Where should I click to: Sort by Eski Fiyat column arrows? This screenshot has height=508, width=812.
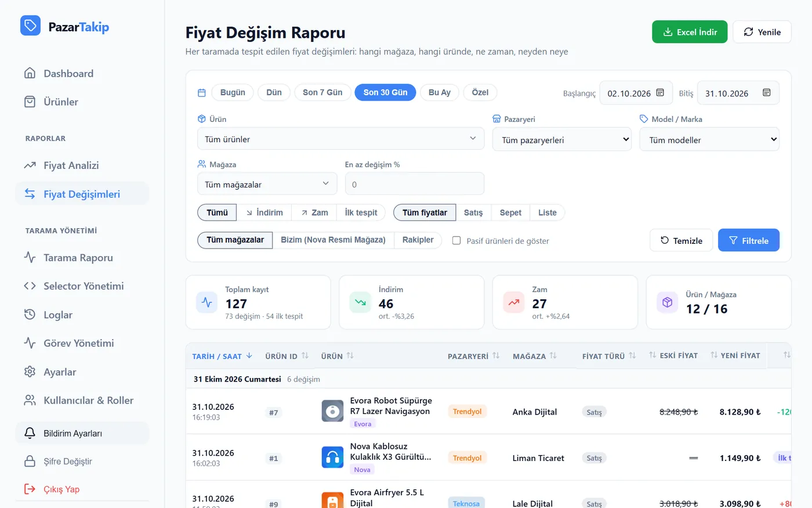pos(652,355)
